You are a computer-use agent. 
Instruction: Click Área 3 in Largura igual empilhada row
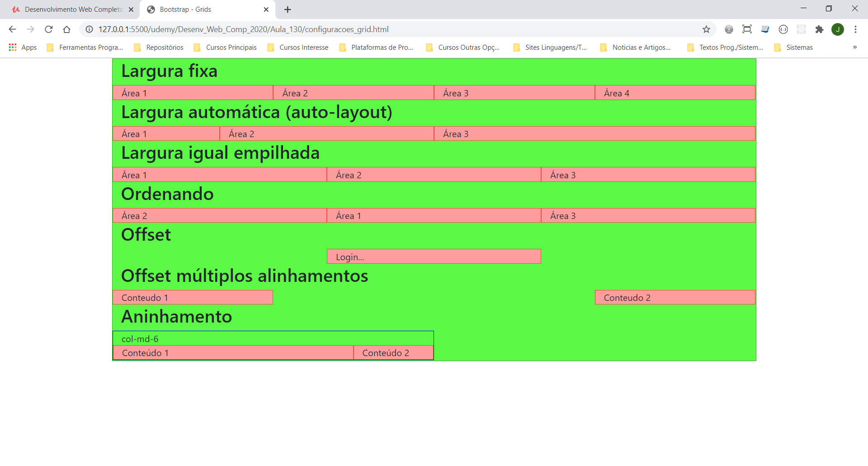coord(648,175)
